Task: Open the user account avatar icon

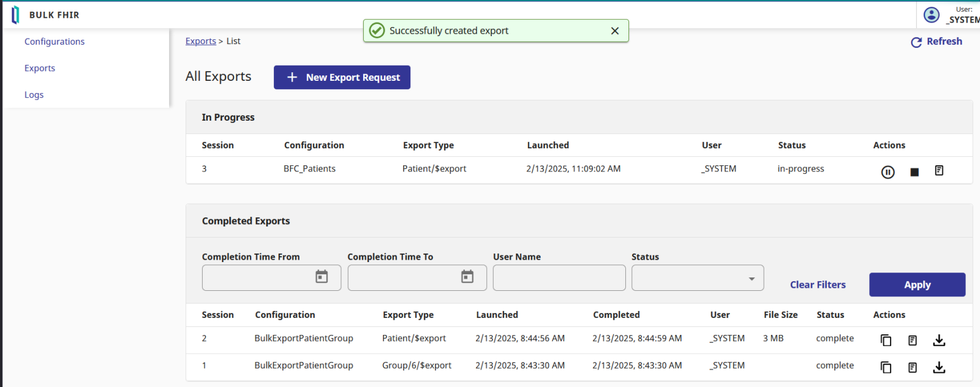Action: coord(932,15)
